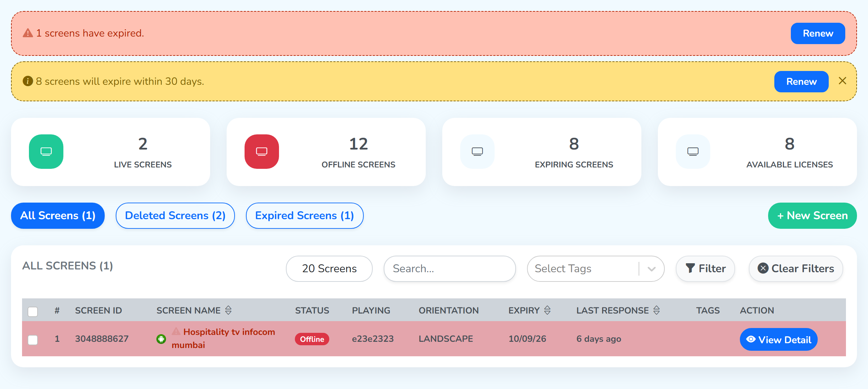Image resolution: width=868 pixels, height=389 pixels.
Task: Click the red Offline Screens monitor icon
Action: click(x=262, y=152)
